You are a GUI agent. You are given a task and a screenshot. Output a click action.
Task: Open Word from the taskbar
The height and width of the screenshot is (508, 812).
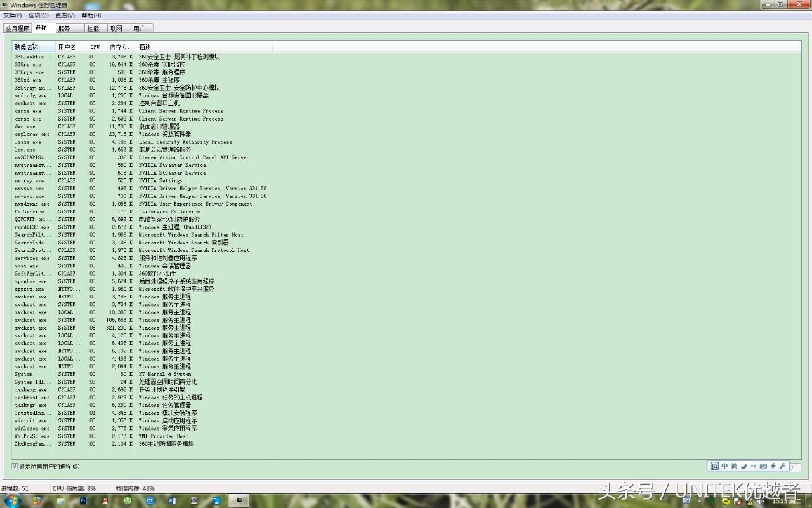[172, 500]
